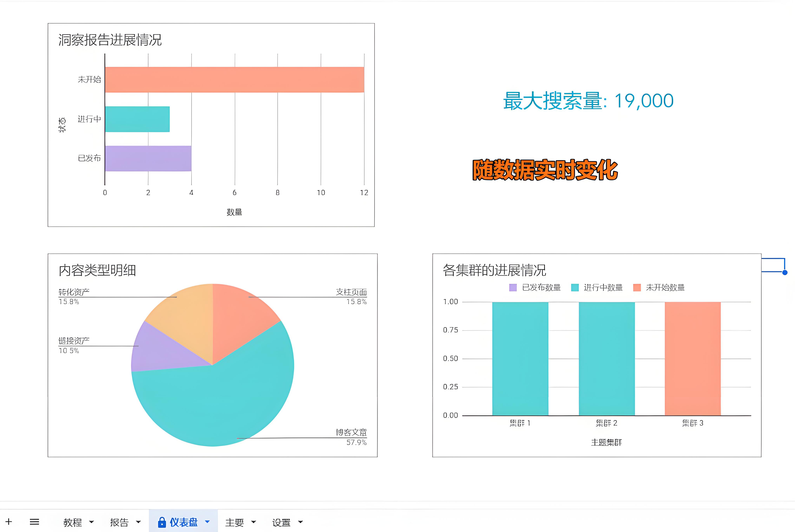Click the blue resize handle dot
Image resolution: width=795 pixels, height=532 pixels.
(x=785, y=272)
